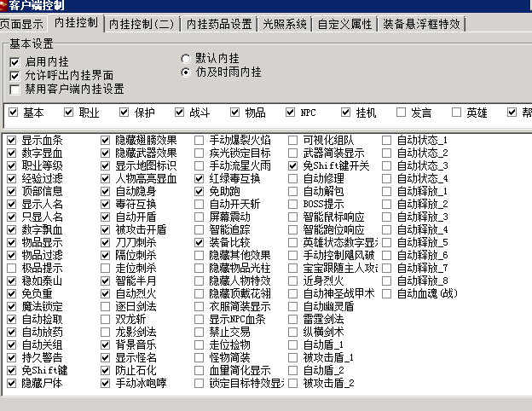The height and width of the screenshot is (411, 532).
Task: Enable 逐日剑法 checkbox
Action: (x=105, y=306)
